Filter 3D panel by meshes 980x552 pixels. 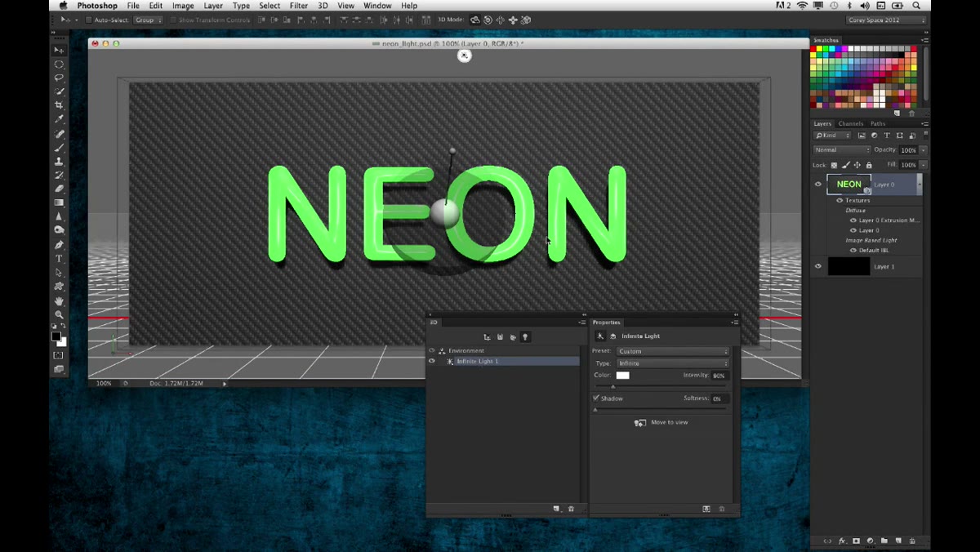tap(500, 336)
